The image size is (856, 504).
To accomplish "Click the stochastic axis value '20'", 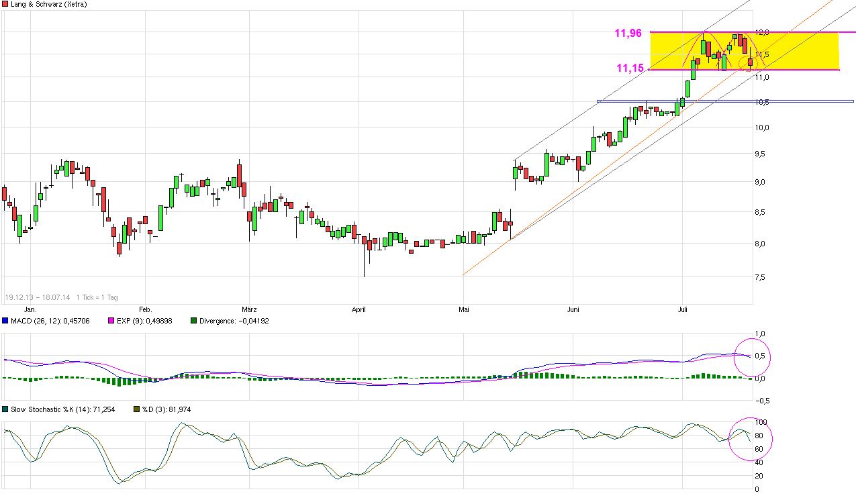I will pos(759,476).
